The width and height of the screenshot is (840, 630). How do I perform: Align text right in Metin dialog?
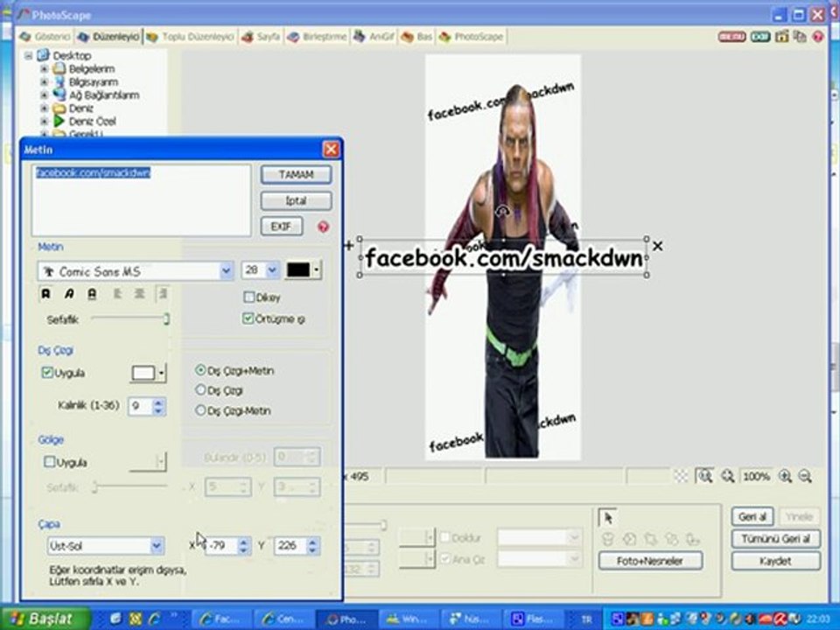pos(163,294)
